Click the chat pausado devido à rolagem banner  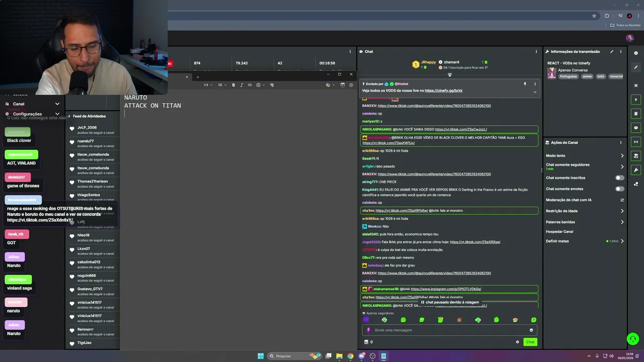450,302
